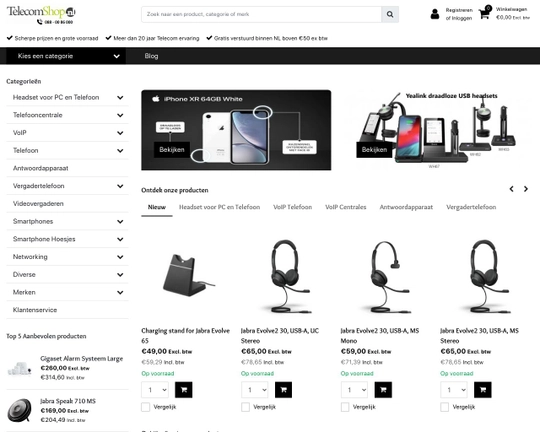Expand the Smartphone Hoesjes category chevron
The width and height of the screenshot is (540, 432).
pos(120,239)
